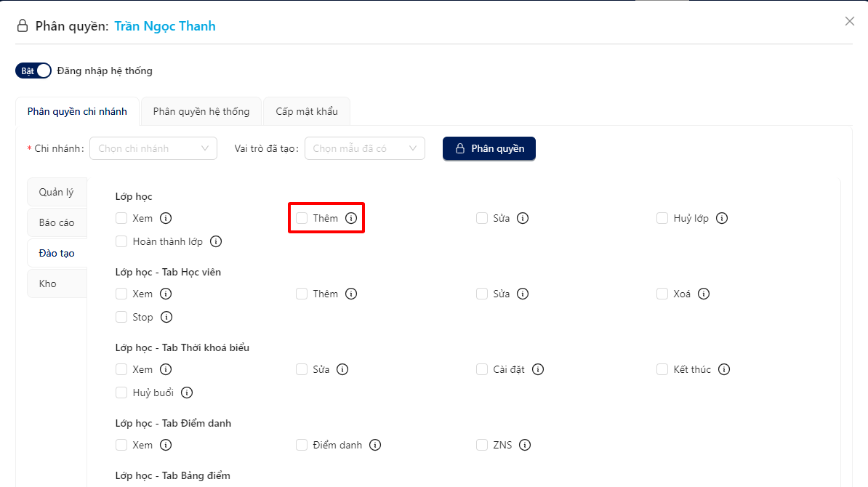Image resolution: width=868 pixels, height=487 pixels.
Task: Click info icon for Thời khoá biểu Xem
Action: click(x=166, y=369)
